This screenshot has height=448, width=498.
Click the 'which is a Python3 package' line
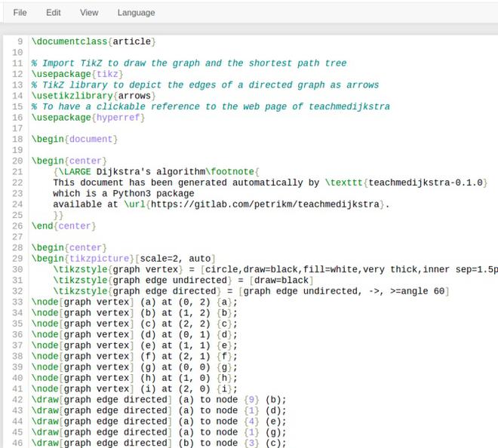coord(124,193)
